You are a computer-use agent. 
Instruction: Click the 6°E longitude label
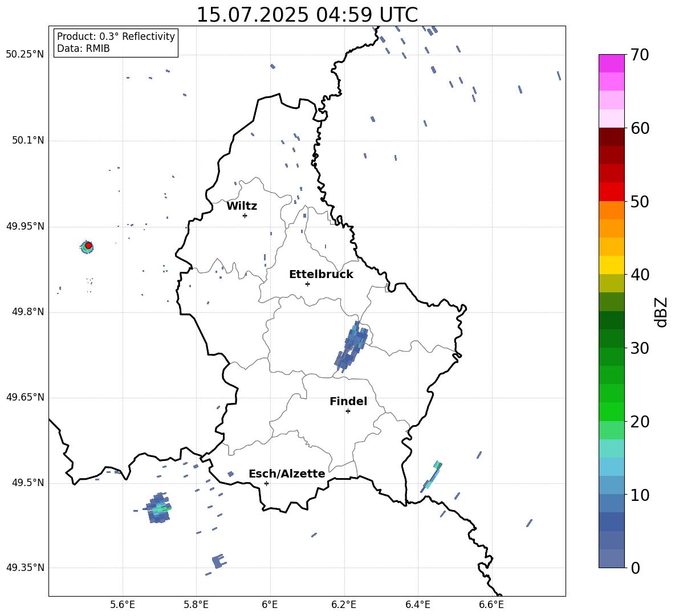click(270, 605)
